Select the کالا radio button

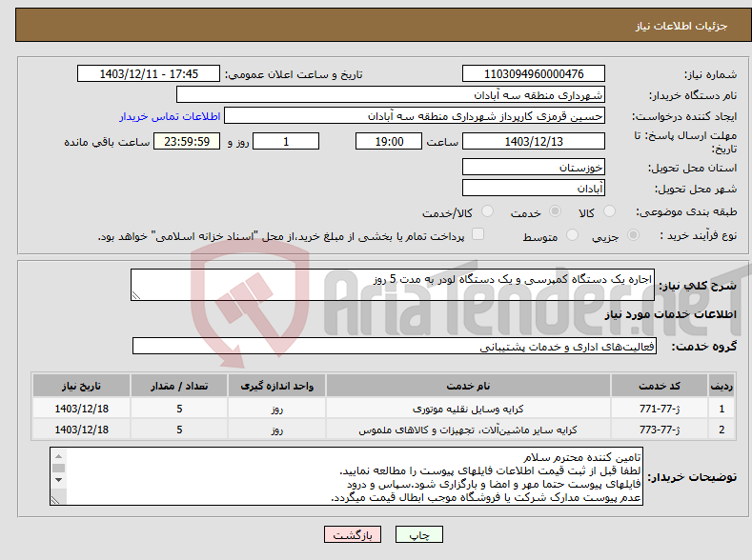609,211
